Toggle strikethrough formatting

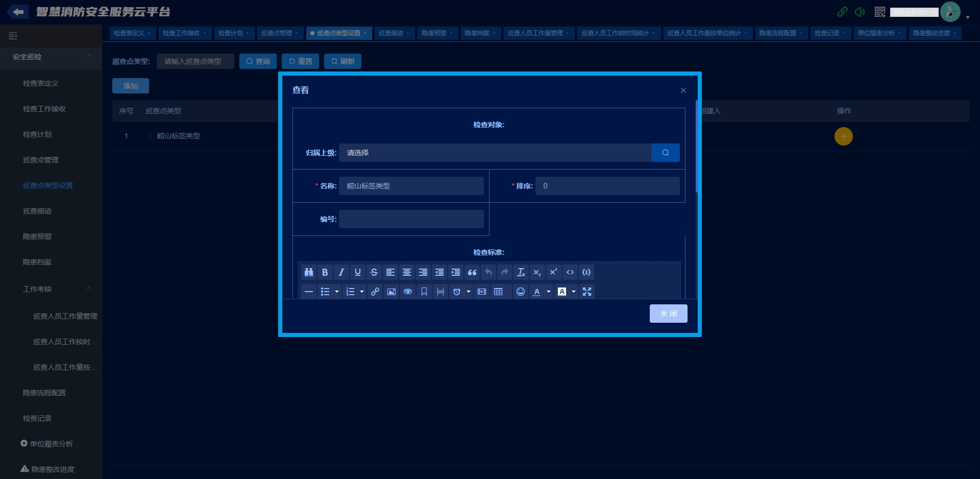point(374,272)
